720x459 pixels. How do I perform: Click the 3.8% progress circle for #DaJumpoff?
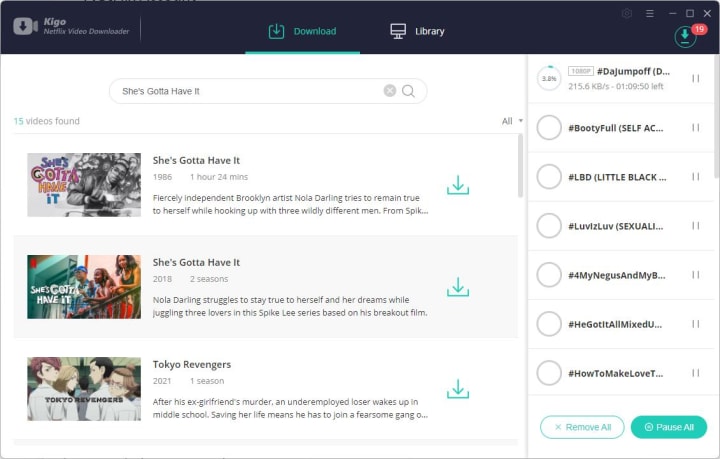point(549,78)
